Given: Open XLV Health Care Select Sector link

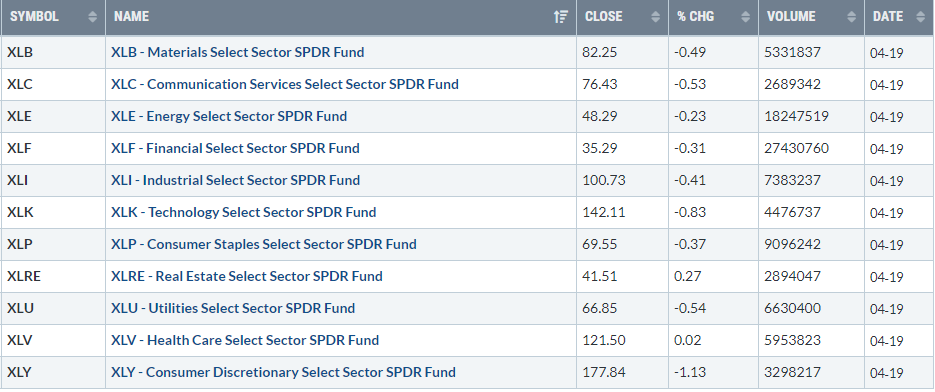Looking at the screenshot, I should [x=245, y=340].
